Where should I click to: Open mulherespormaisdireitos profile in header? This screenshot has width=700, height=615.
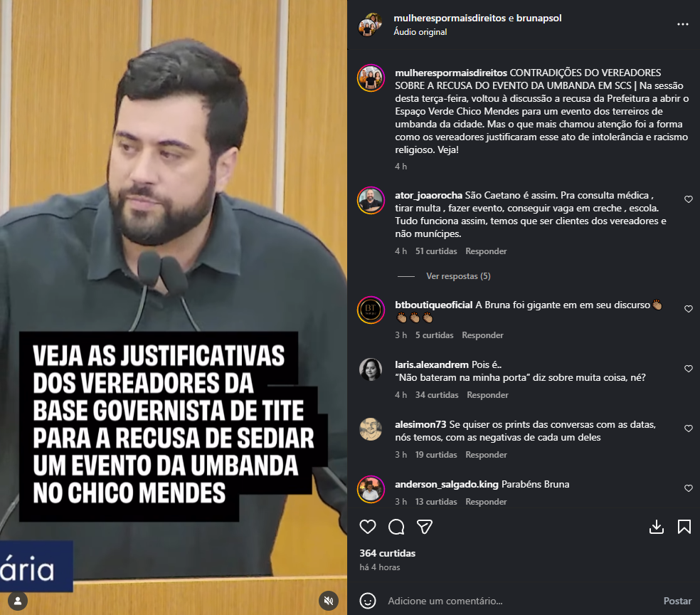pyautogui.click(x=450, y=18)
